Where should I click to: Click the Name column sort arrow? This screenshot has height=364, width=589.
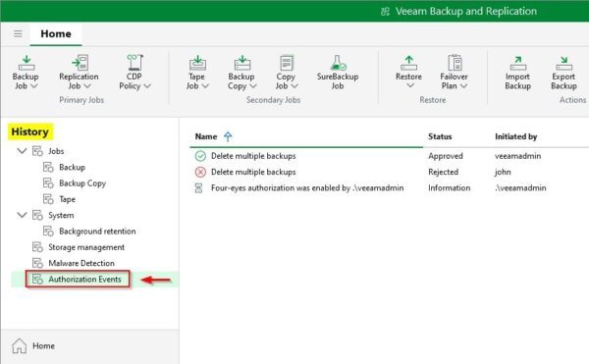[228, 136]
